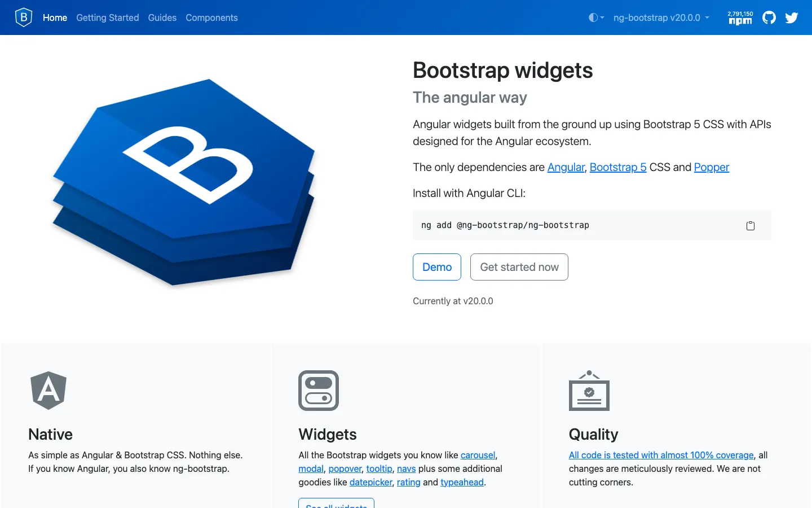This screenshot has height=508, width=812.
Task: Click the ng-bootstrap shield logo in navbar
Action: point(24,17)
